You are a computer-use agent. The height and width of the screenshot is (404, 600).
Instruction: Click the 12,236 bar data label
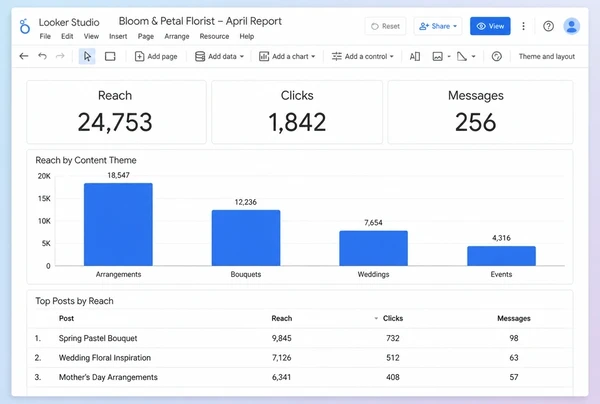246,202
